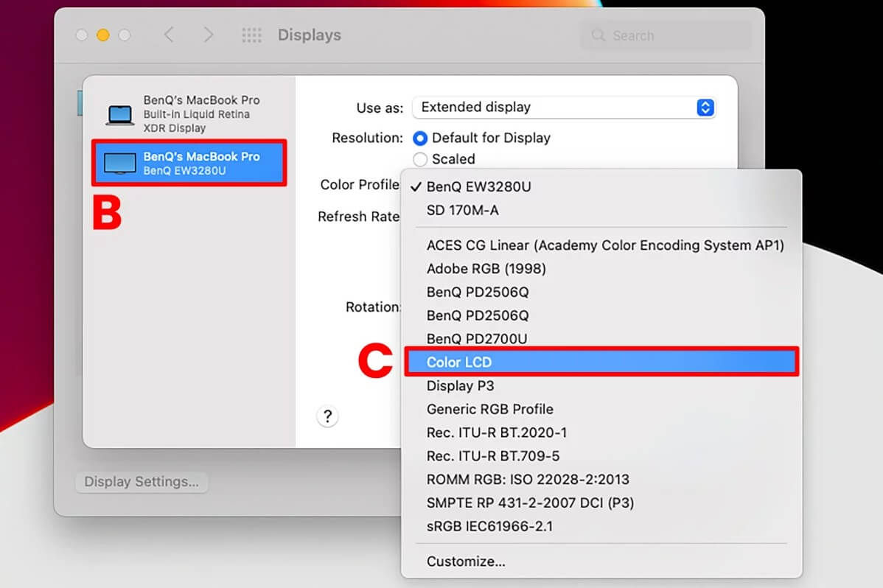Select ROMM RGB: ISO 22028-2:2013 profile
The image size is (883, 588).
[601, 479]
